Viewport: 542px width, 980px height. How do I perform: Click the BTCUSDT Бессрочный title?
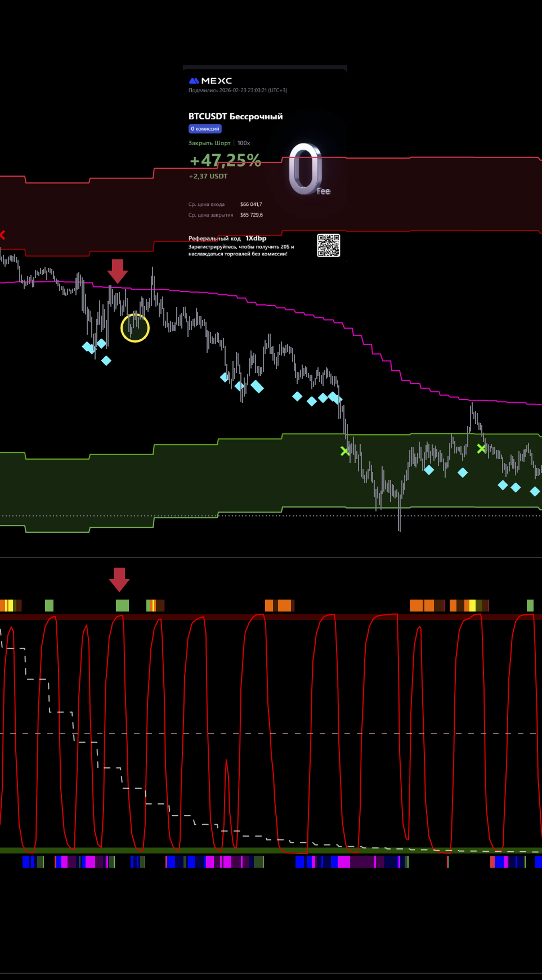(x=235, y=116)
